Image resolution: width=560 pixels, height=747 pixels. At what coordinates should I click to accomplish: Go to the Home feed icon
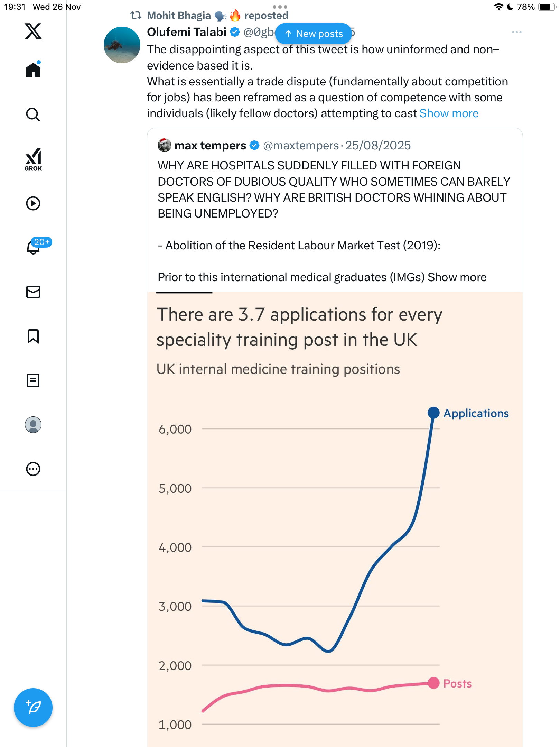click(x=33, y=70)
